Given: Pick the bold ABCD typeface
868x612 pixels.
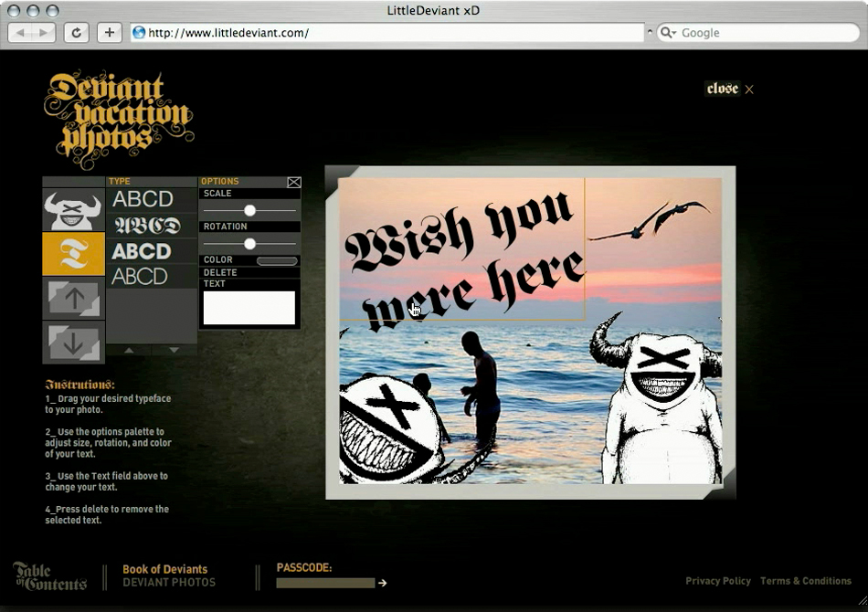Looking at the screenshot, I should coord(143,251).
